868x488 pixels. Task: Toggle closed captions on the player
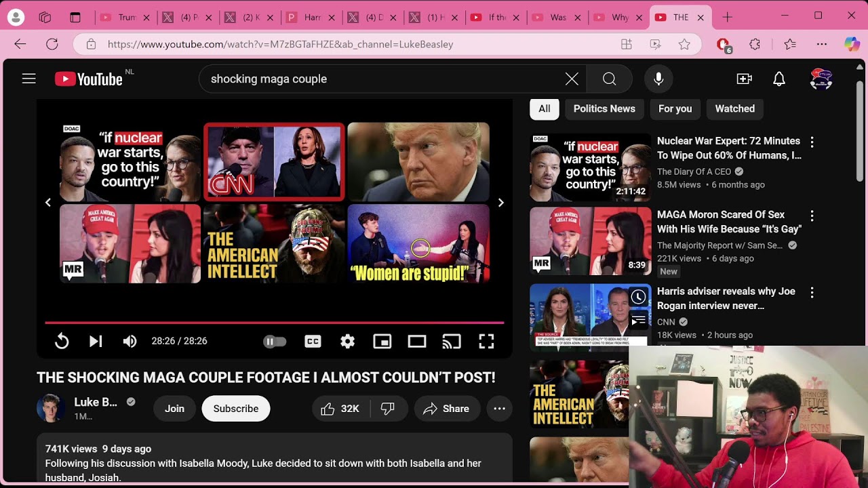click(313, 341)
